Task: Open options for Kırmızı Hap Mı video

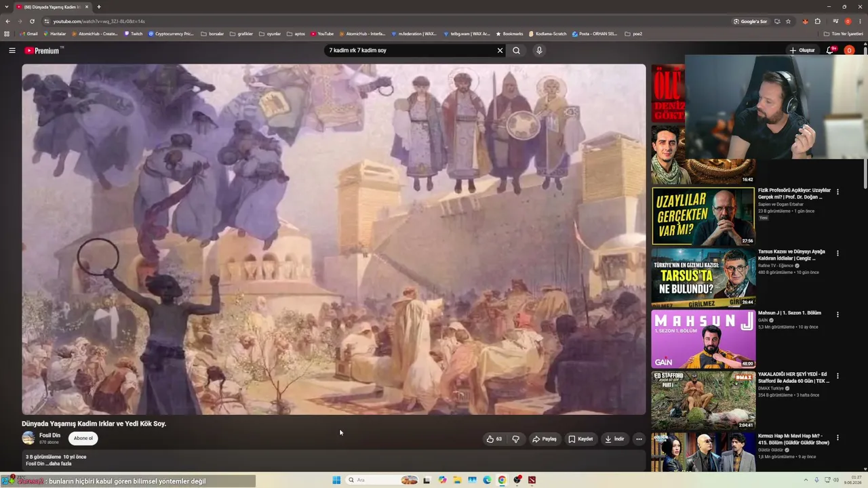Action: coord(837,438)
